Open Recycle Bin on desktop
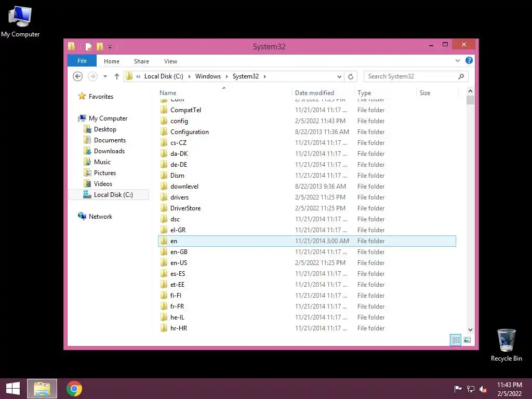Image resolution: width=532 pixels, height=399 pixels. (506, 345)
